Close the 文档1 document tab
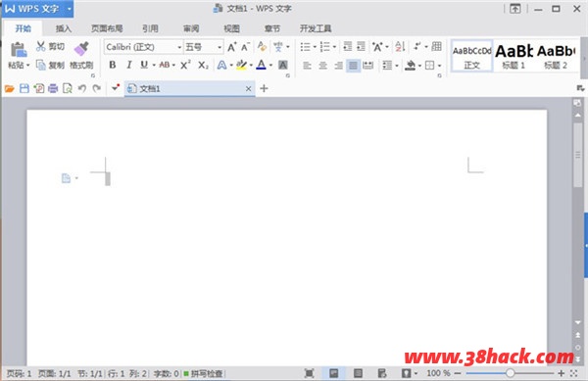Viewport: 588px width, 381px height. [248, 89]
